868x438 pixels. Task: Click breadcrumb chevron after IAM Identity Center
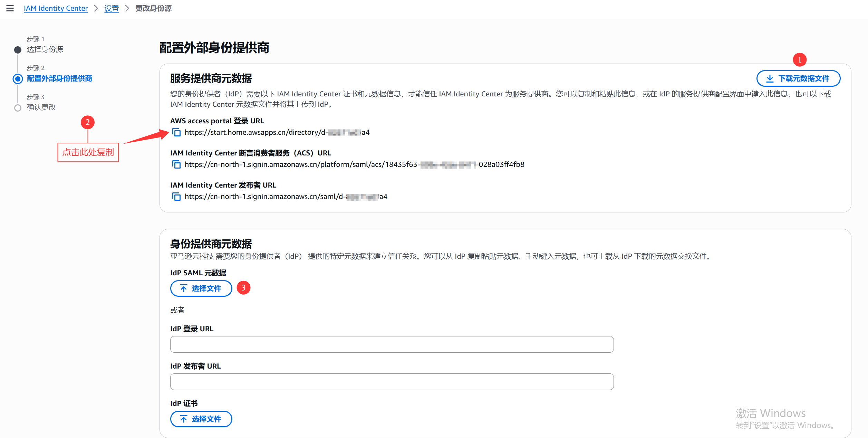click(x=96, y=8)
